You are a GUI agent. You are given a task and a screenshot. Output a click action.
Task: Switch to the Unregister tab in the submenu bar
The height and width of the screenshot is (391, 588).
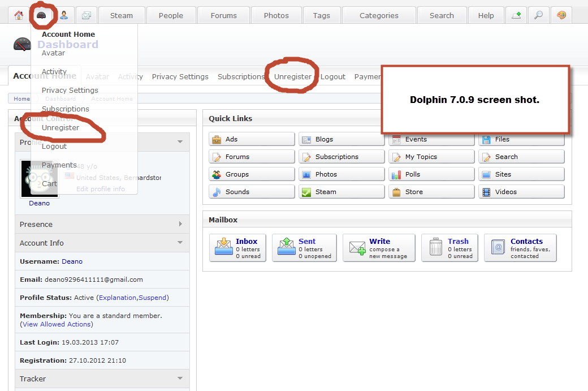pyautogui.click(x=292, y=76)
